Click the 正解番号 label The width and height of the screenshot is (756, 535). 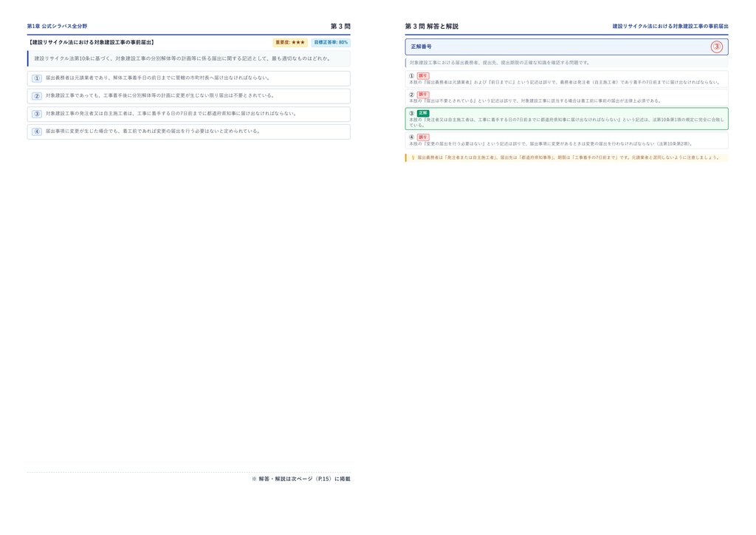click(421, 47)
